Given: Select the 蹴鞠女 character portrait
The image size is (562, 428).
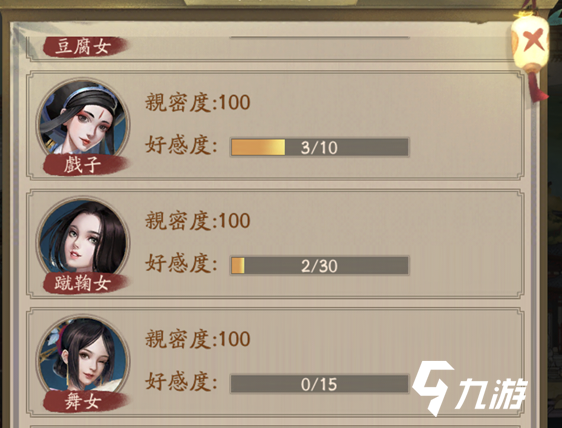Looking at the screenshot, I should click(83, 237).
